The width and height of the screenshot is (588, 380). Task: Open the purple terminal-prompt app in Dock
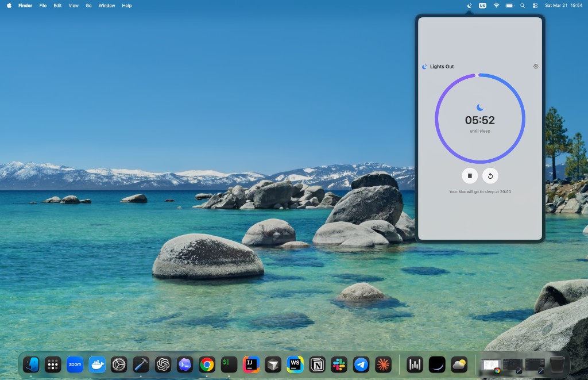[185, 364]
